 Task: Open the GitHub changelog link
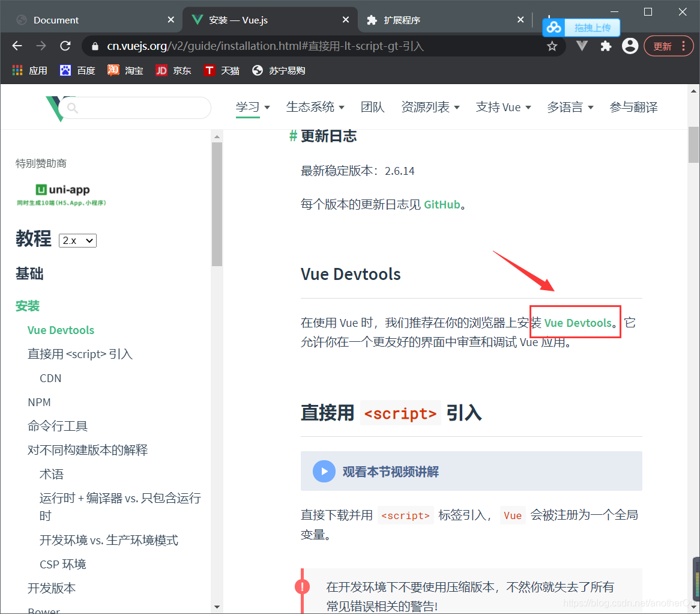tap(442, 205)
